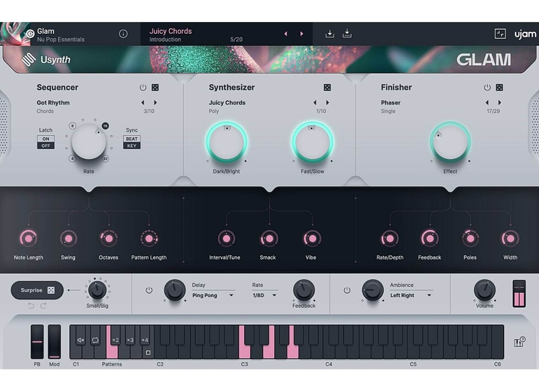Select previous Sequencer pattern preset
This screenshot has width=539, height=392.
click(143, 103)
